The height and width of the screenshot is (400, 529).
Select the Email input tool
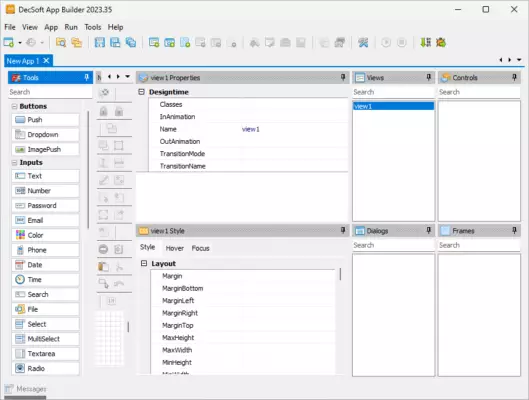click(x=46, y=221)
